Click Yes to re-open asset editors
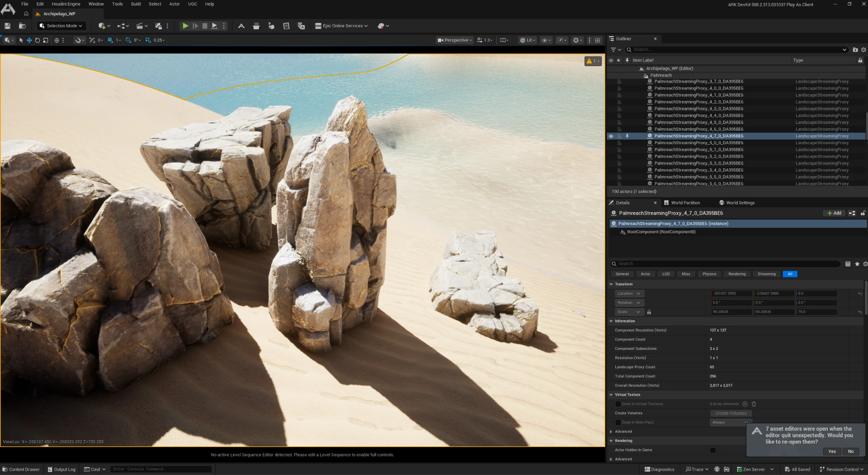 click(x=832, y=451)
